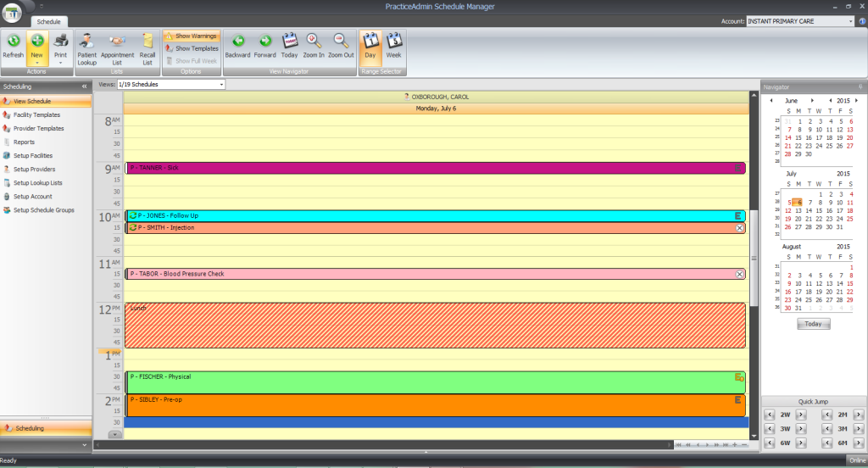Viewport: 868px width, 468px height.
Task: Zoom Out on the schedule
Action: click(x=341, y=45)
